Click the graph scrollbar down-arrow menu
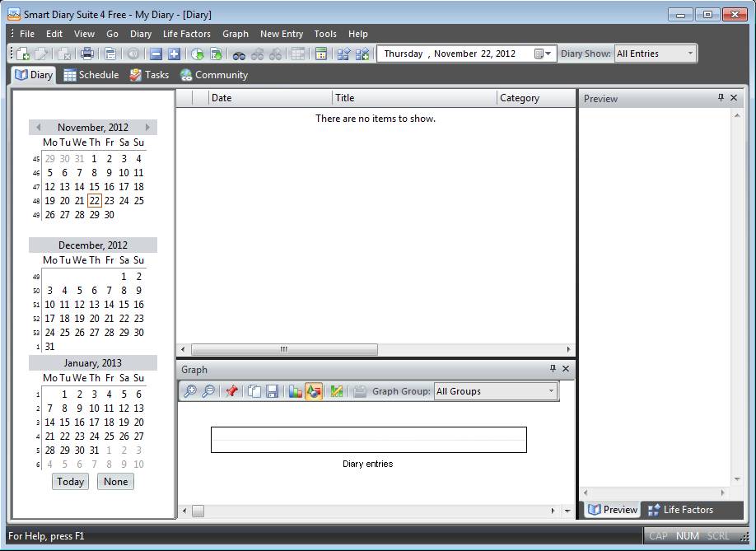 coord(567,511)
